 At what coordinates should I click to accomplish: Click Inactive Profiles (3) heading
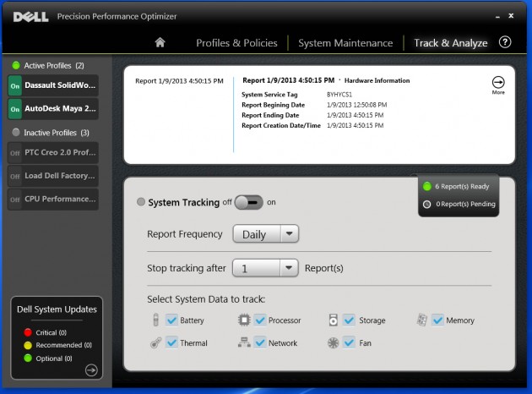[57, 133]
